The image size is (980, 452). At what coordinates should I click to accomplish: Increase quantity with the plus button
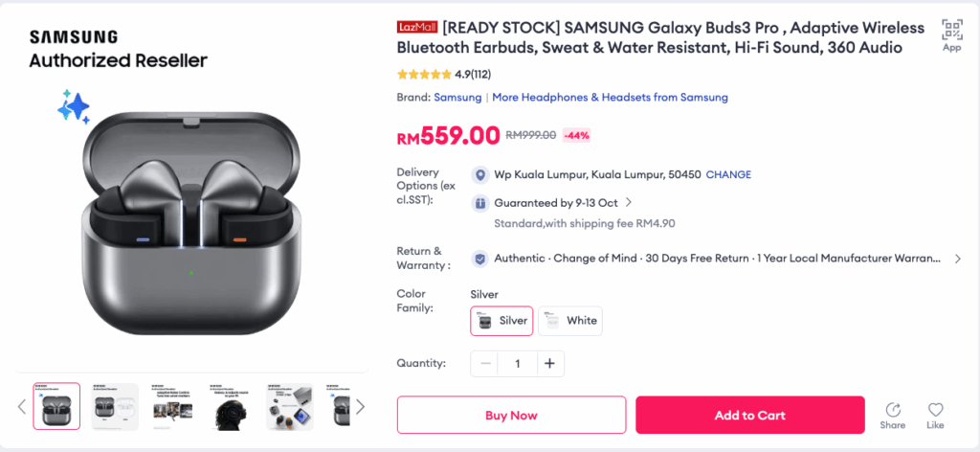549,364
